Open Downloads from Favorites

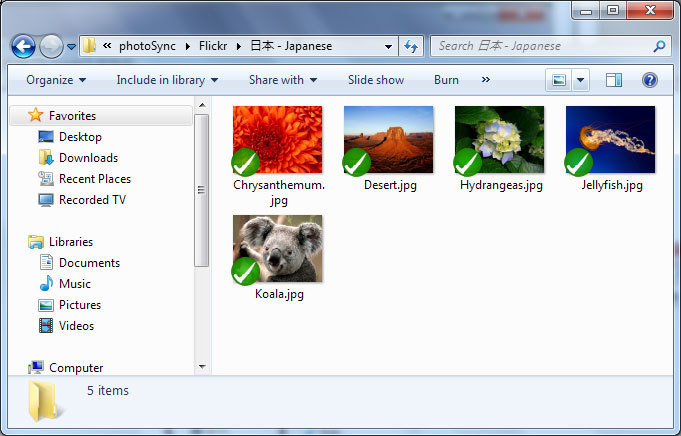click(x=88, y=158)
